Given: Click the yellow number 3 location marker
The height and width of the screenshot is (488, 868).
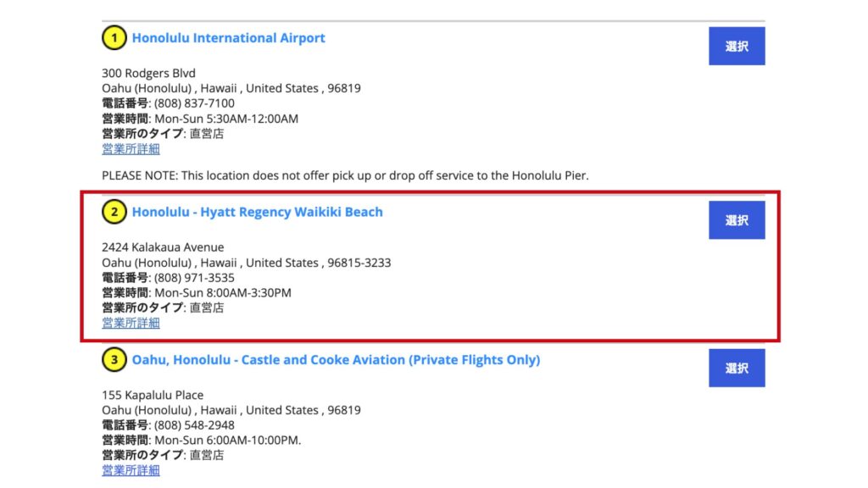Looking at the screenshot, I should [114, 359].
